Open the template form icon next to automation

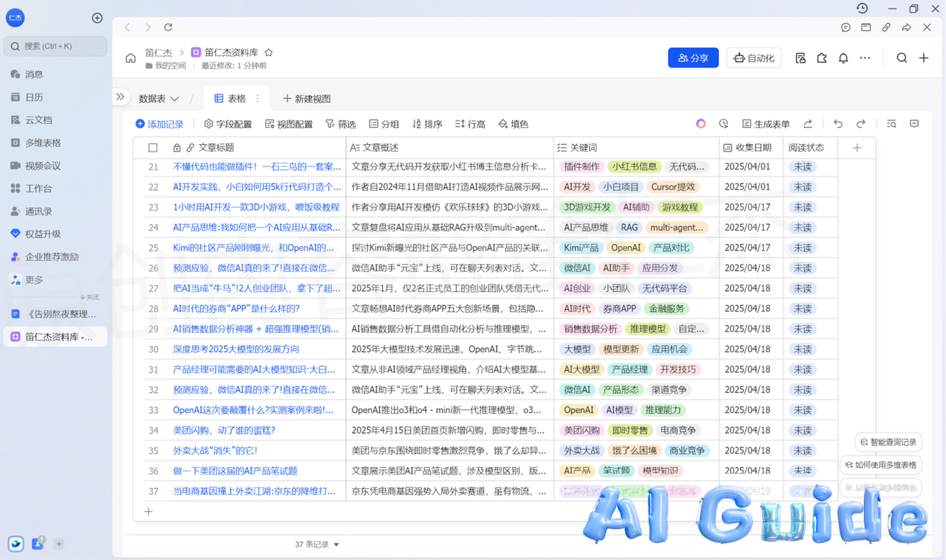(800, 58)
